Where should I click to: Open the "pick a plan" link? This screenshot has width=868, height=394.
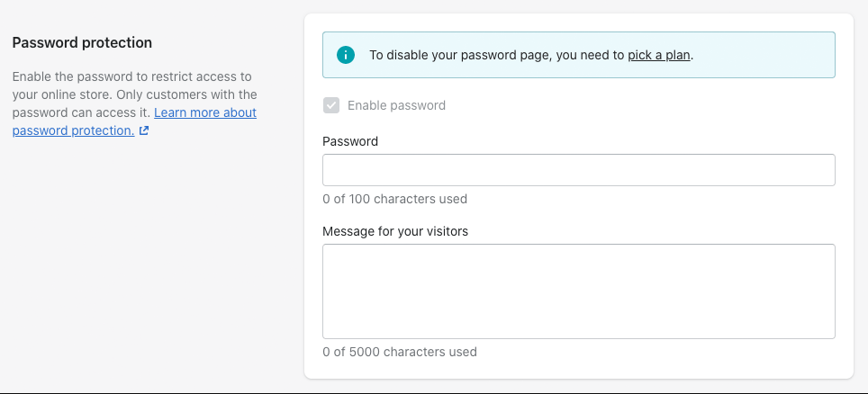click(659, 55)
